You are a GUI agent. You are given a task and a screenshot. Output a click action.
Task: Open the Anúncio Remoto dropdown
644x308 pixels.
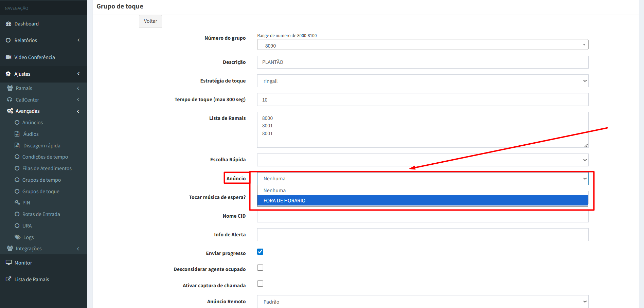(x=423, y=302)
